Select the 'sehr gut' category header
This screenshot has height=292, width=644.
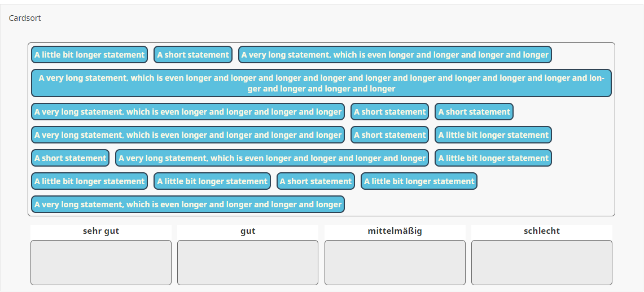point(101,231)
